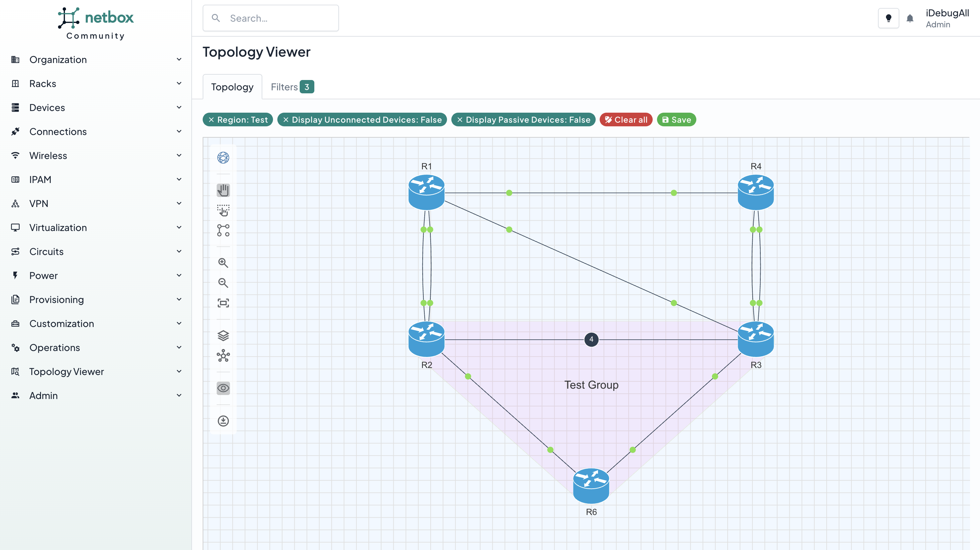Toggle the eye/visibility icon
This screenshot has height=550, width=980.
coord(223,388)
